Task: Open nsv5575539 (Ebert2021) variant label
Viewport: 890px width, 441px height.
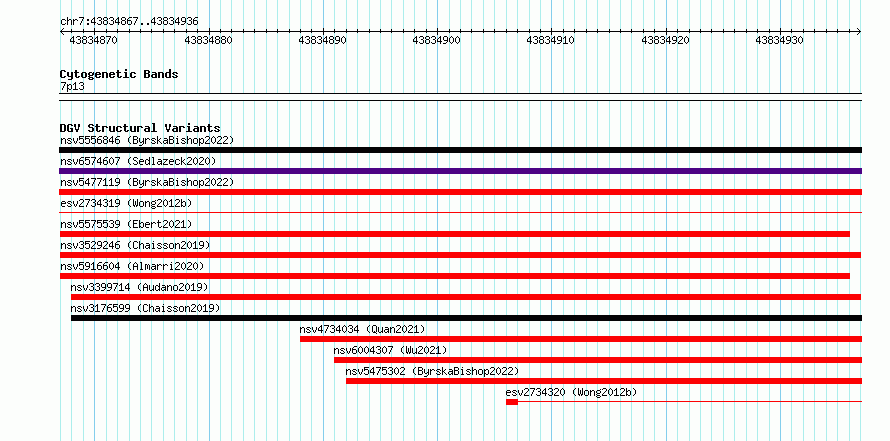Action: (x=126, y=224)
